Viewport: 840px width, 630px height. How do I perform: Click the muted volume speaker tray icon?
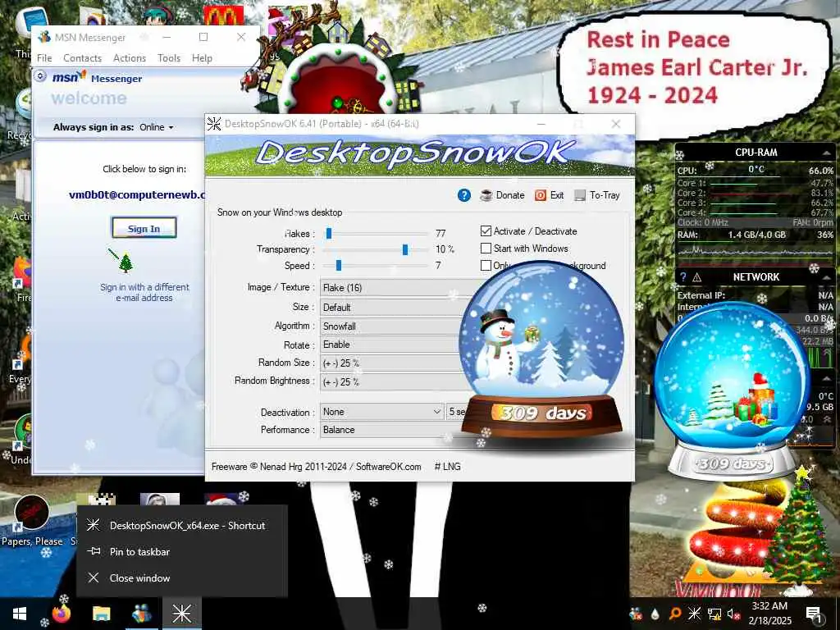coord(733,614)
